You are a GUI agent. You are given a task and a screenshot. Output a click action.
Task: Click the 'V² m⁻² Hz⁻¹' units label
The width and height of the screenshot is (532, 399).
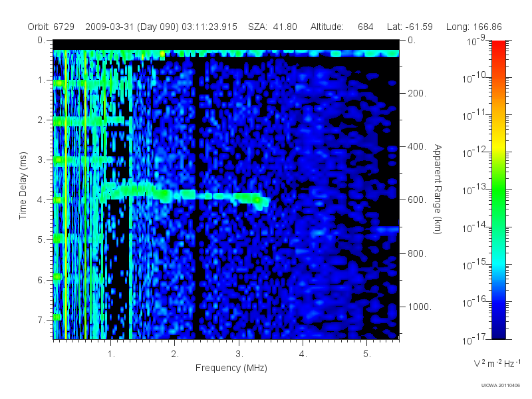pyautogui.click(x=497, y=363)
